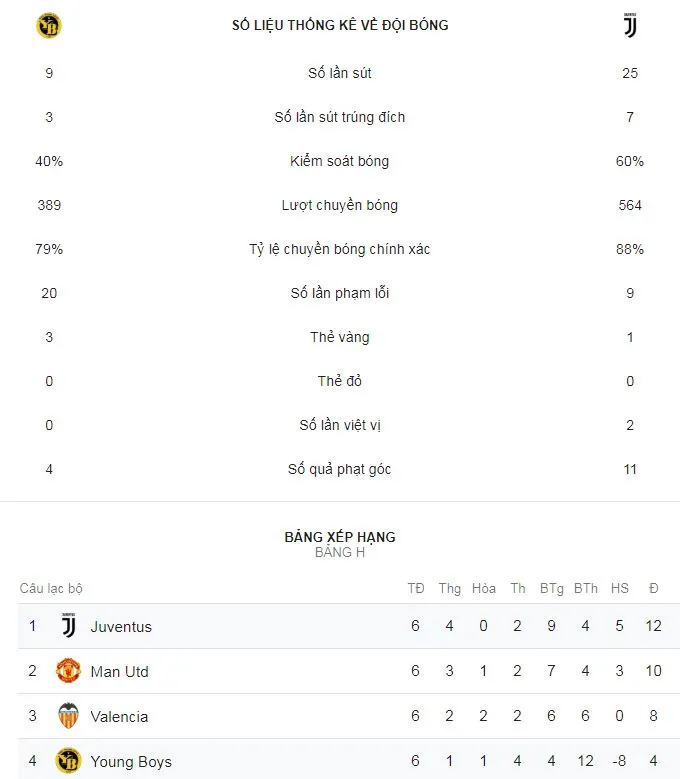Open the Young Boys team link
Image resolution: width=680 pixels, height=779 pixels.
(131, 761)
